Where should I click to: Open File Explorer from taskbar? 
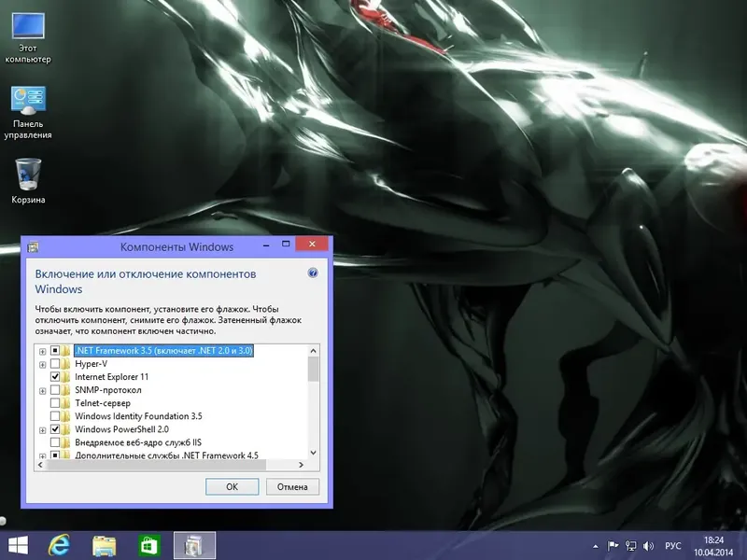pyautogui.click(x=104, y=546)
